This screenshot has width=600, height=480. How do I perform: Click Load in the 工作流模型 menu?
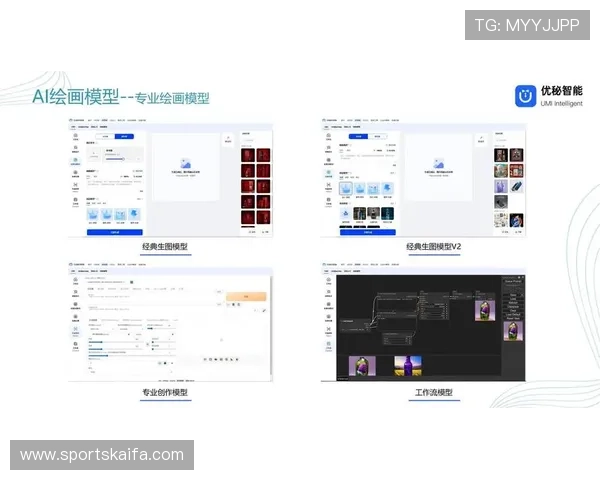point(513,299)
